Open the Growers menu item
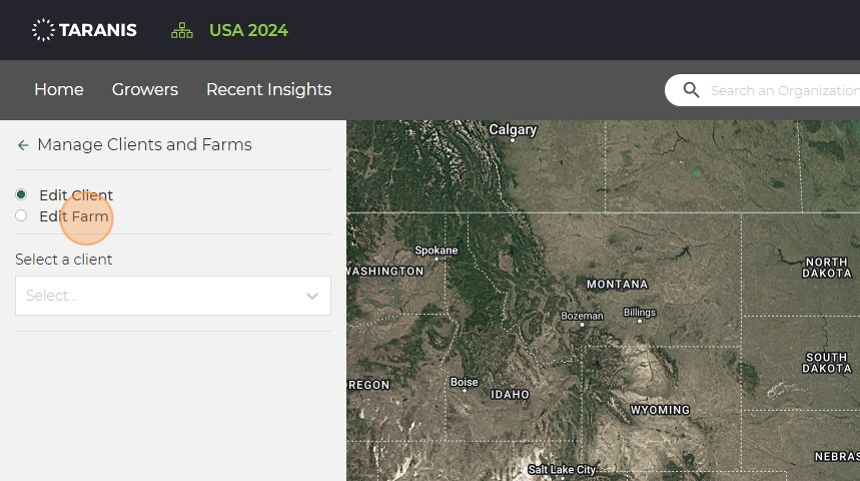The width and height of the screenshot is (860, 481). (145, 90)
